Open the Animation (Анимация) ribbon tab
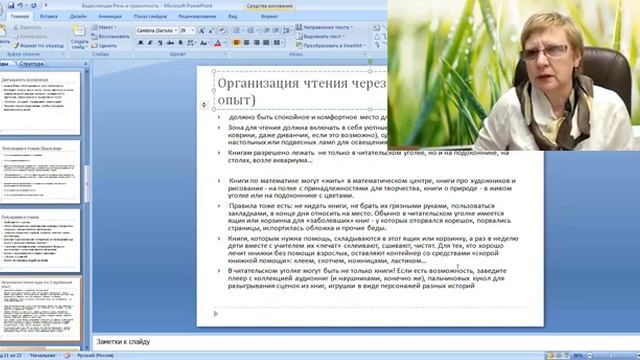640x360 pixels. point(110,16)
